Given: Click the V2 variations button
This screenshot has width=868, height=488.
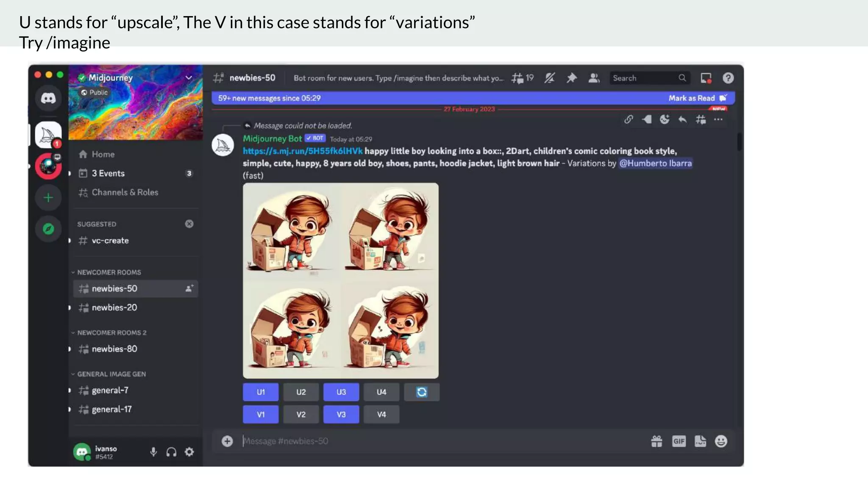Looking at the screenshot, I should click(x=301, y=414).
